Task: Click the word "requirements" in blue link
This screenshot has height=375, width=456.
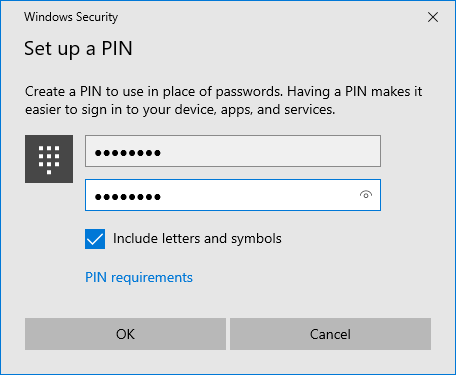Action: 152,278
